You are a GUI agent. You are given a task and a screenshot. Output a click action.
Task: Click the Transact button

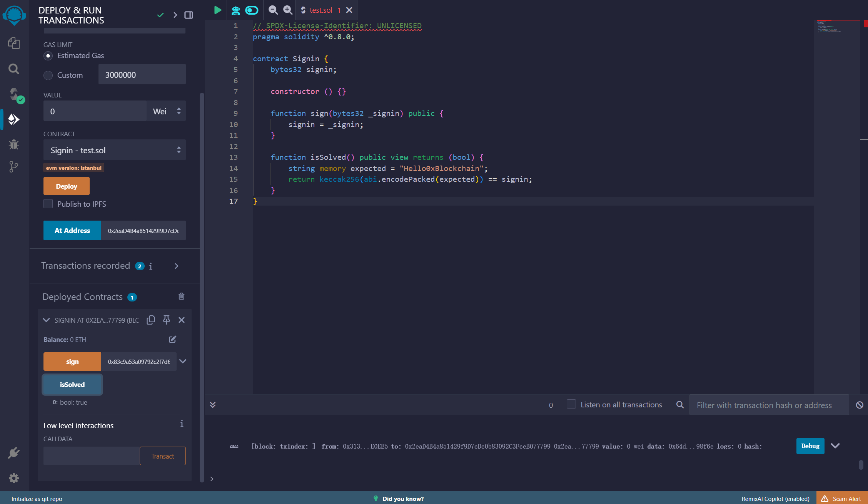[163, 456]
